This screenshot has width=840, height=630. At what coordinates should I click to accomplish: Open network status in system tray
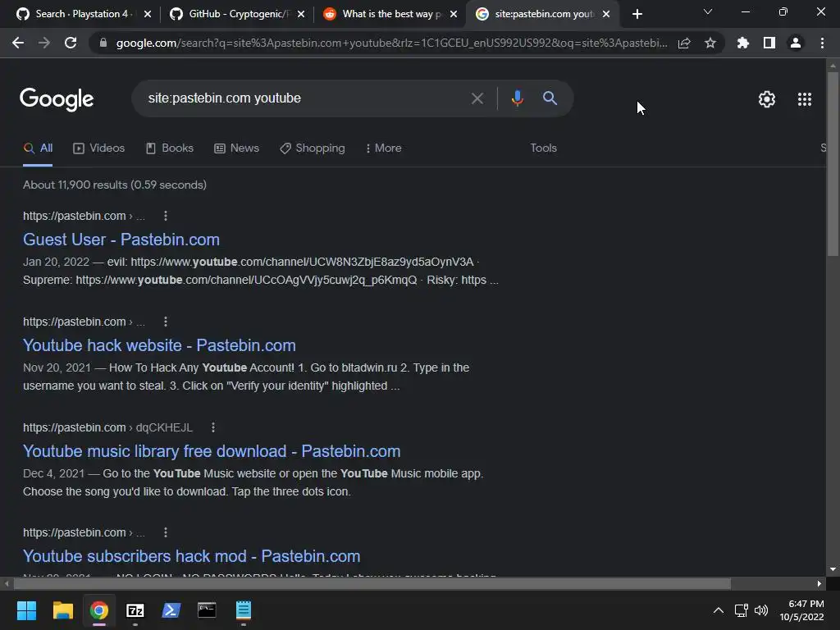[x=741, y=610]
